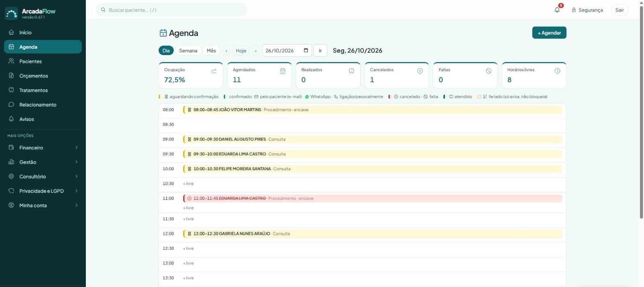This screenshot has height=287, width=644.
Task: Click + livre at 12:30 slot
Action: coord(188,248)
